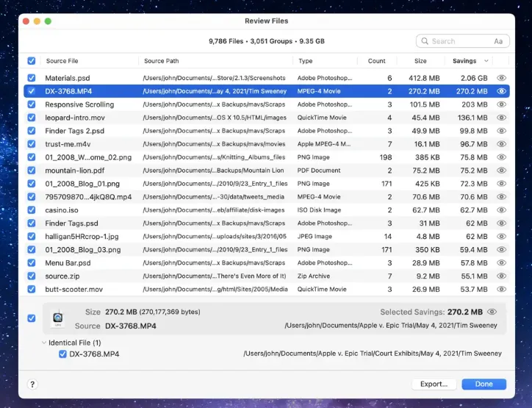Click eye icon for 01_2008_Blog_03.png

point(501,249)
